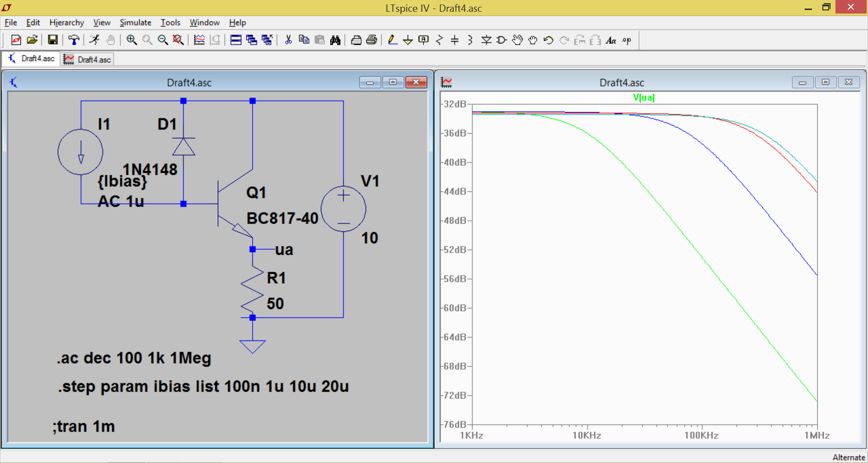
Task: Close the schematic Draft4.asc child window
Action: (x=416, y=82)
